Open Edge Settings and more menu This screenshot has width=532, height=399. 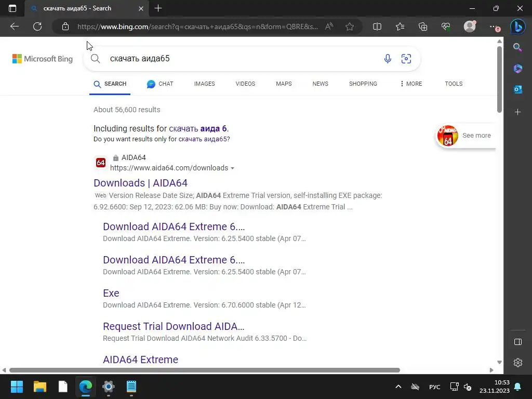(495, 27)
